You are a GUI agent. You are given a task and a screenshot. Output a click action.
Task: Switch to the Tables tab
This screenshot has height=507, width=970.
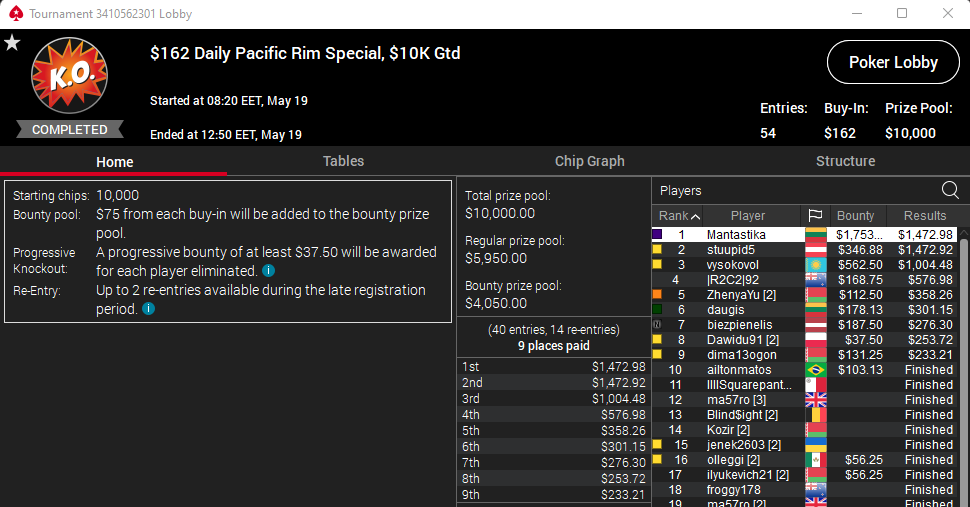343,161
